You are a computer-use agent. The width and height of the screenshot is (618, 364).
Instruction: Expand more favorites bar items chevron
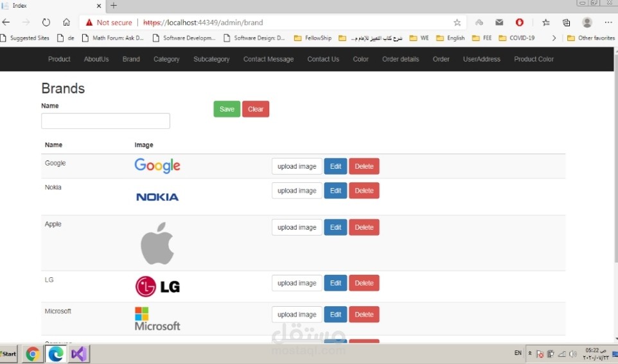pos(554,38)
